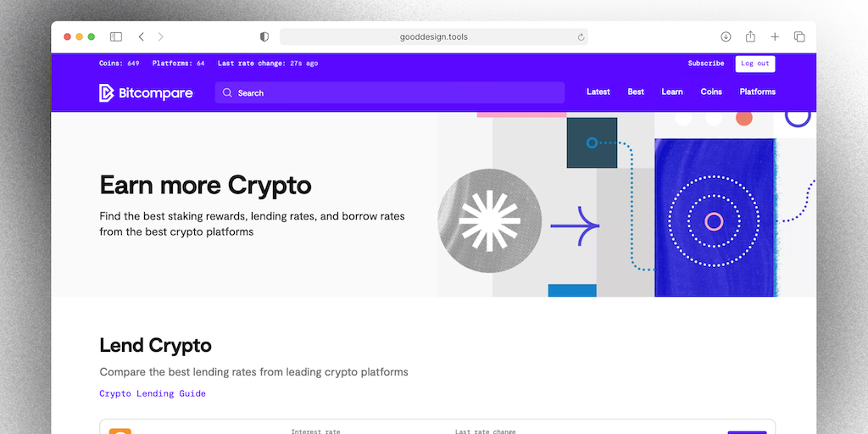Open the Coins menu item
This screenshot has width=868, height=434.
pos(711,92)
